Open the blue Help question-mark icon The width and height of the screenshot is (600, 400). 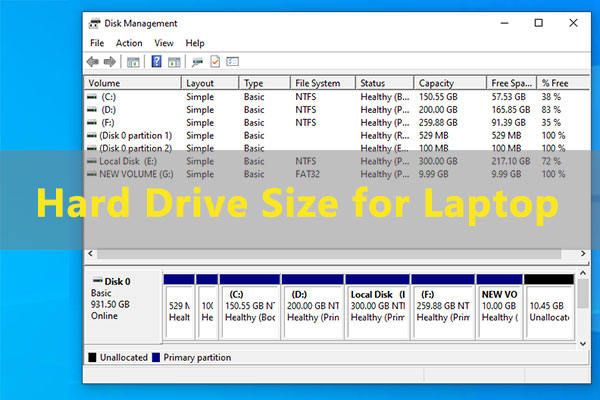click(x=156, y=61)
